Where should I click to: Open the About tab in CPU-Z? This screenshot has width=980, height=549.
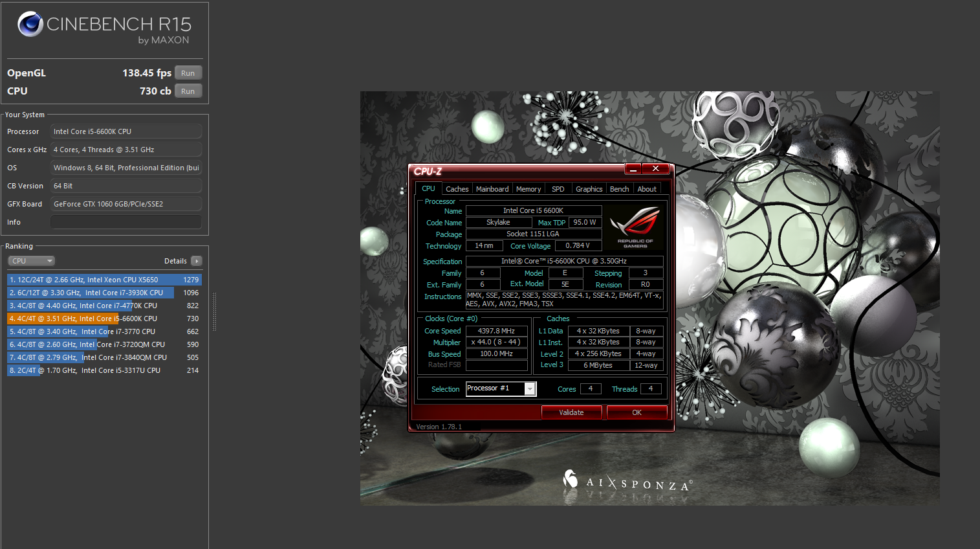tap(647, 189)
